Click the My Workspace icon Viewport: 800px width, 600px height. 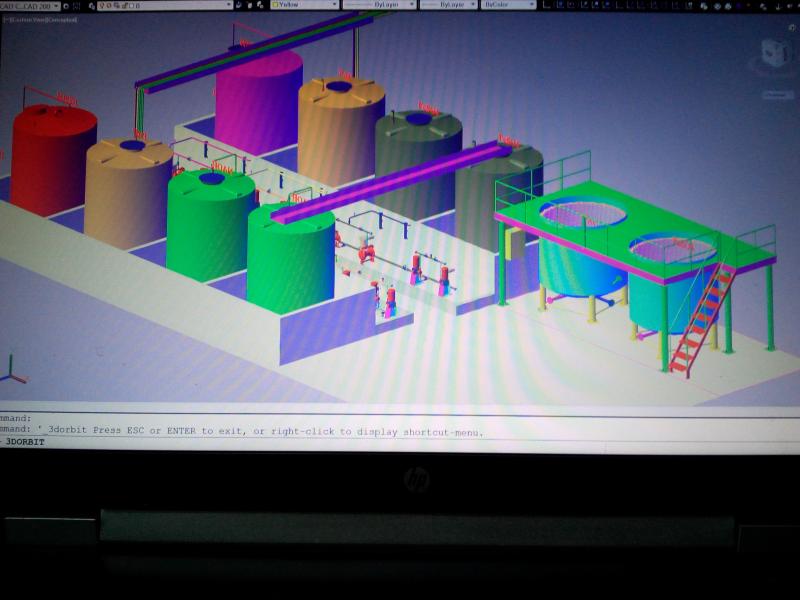click(x=77, y=5)
